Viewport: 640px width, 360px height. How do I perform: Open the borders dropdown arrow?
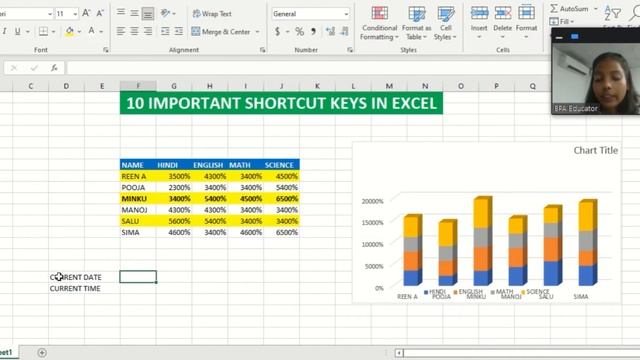pos(53,31)
